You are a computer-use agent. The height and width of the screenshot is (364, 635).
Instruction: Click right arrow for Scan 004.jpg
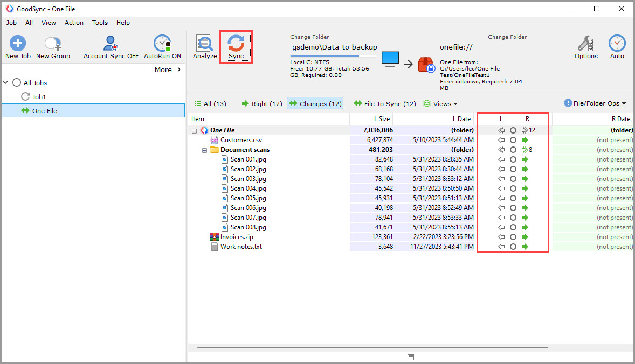pos(525,188)
